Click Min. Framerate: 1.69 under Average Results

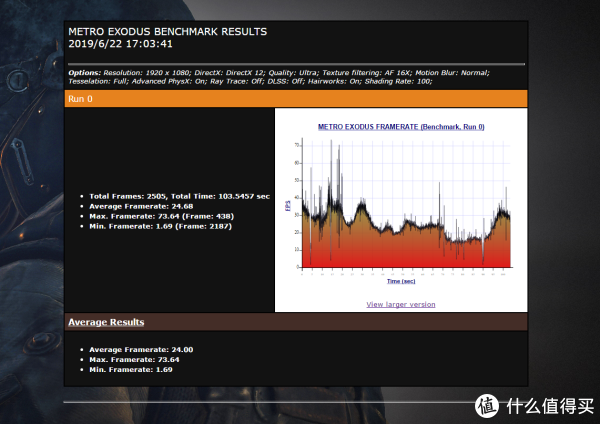point(131,369)
